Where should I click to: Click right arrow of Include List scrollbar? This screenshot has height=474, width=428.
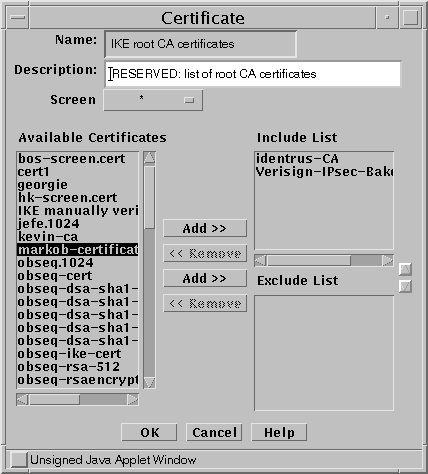[388, 260]
